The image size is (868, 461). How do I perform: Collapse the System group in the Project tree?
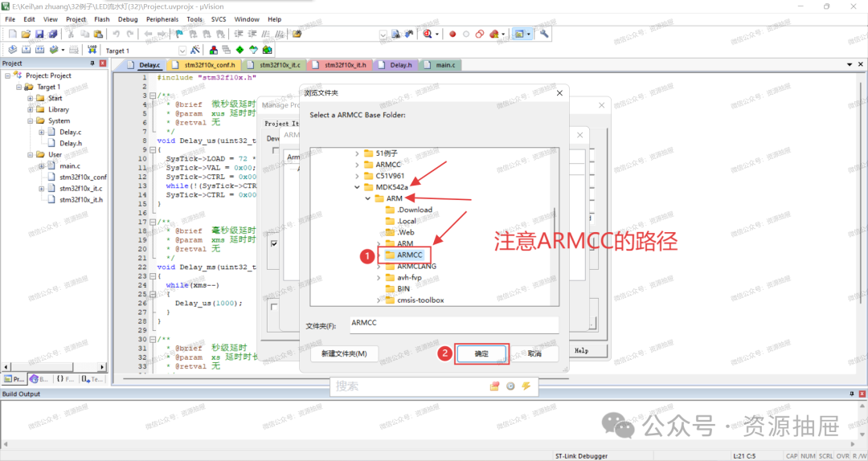pyautogui.click(x=30, y=120)
